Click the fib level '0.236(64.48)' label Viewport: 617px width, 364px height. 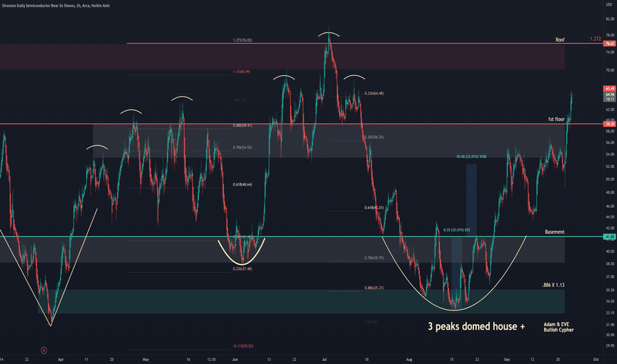click(374, 93)
